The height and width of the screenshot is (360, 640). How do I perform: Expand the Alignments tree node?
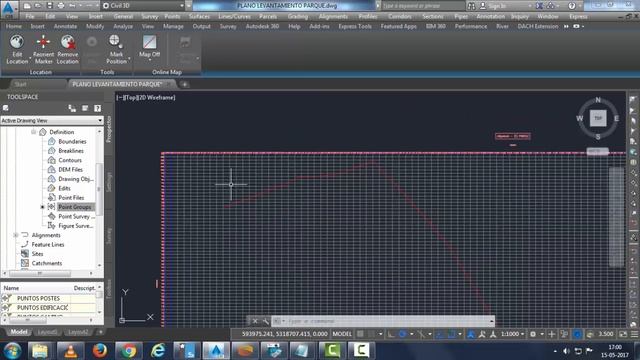click(x=16, y=235)
